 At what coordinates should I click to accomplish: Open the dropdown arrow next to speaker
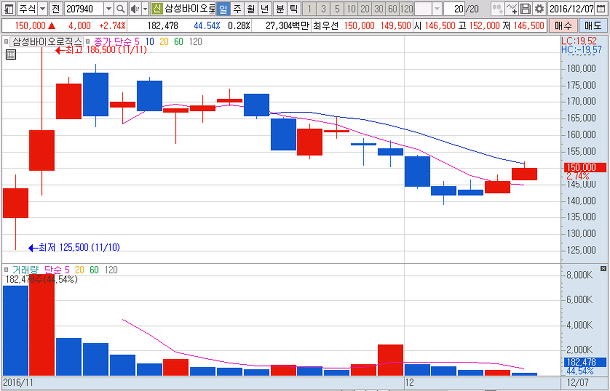pyautogui.click(x=145, y=8)
